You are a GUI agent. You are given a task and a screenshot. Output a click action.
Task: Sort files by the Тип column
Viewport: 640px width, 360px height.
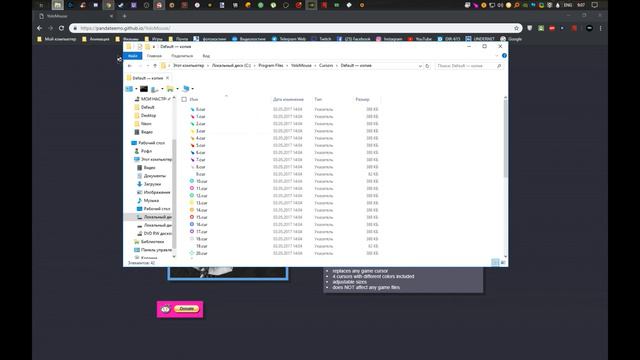(318, 99)
